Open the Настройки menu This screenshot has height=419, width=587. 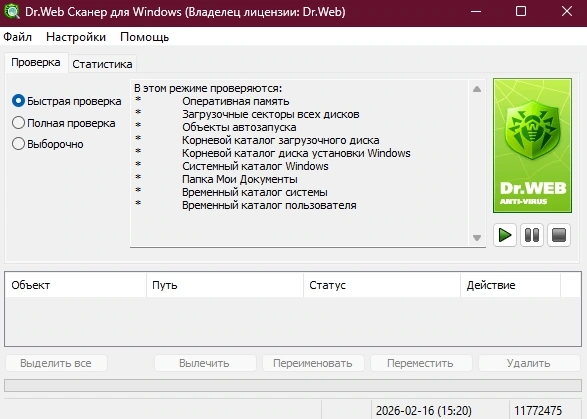coord(76,37)
